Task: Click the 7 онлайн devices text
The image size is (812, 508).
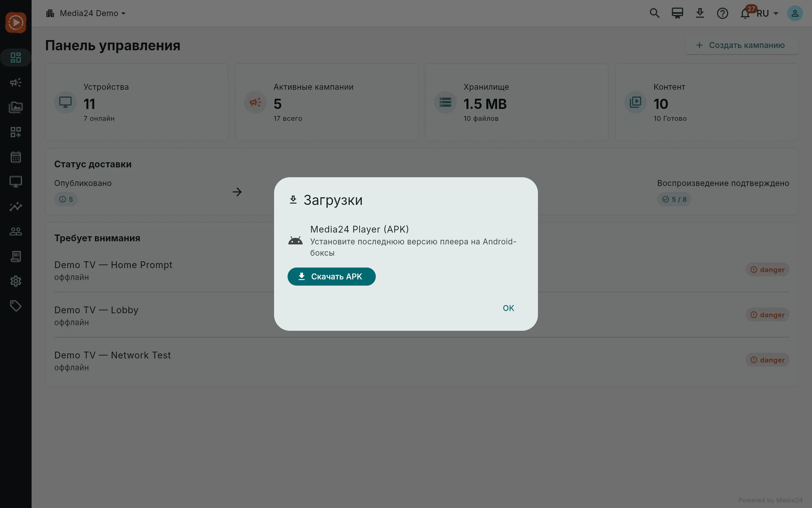Action: (99, 119)
